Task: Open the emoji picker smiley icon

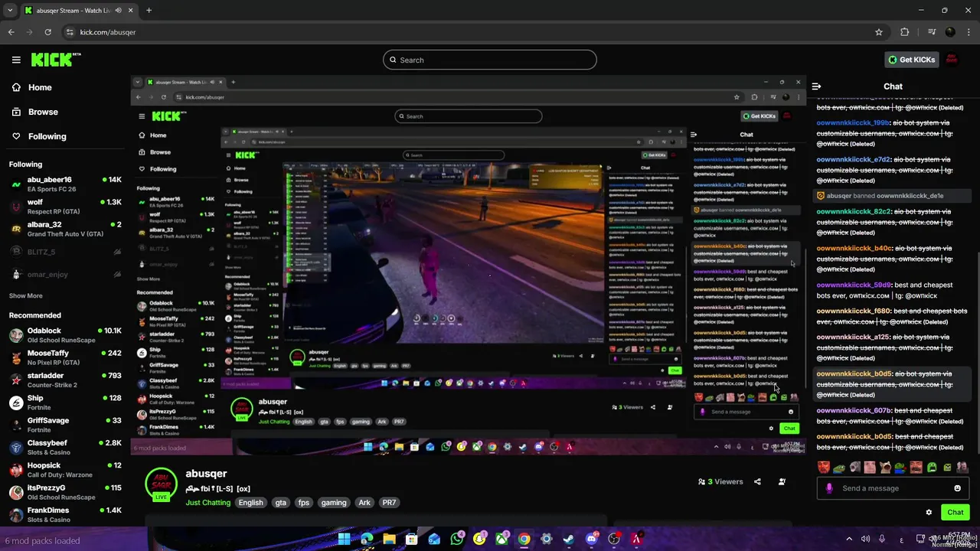Action: pyautogui.click(x=957, y=488)
